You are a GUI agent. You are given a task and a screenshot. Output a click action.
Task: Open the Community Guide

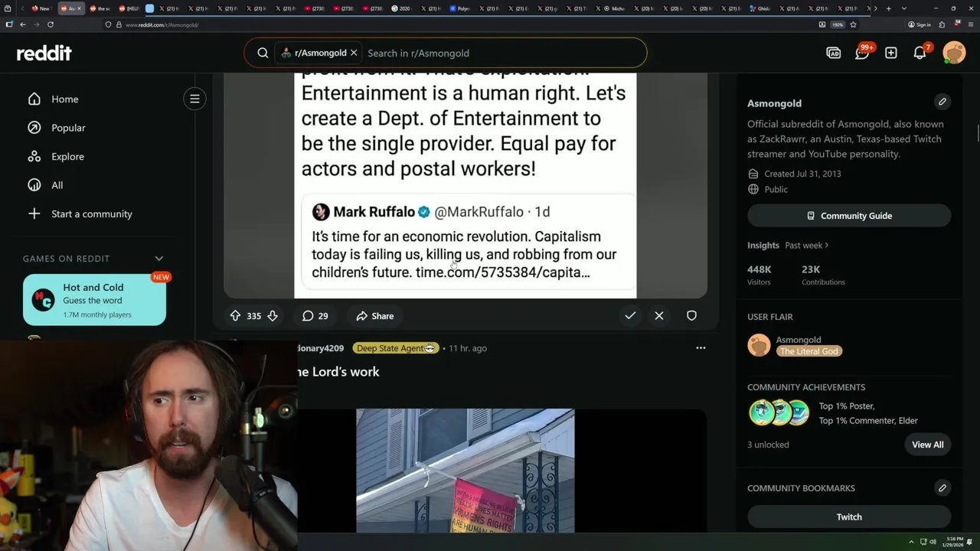849,216
